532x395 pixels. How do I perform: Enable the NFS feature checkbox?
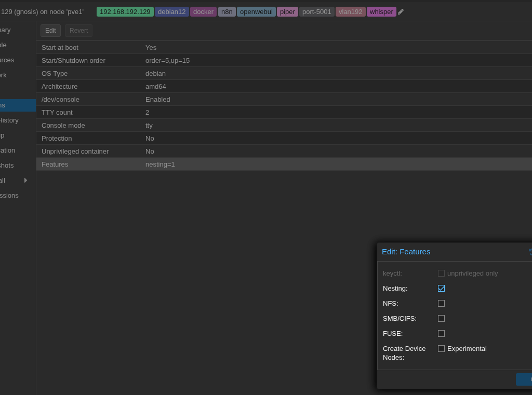point(441,303)
